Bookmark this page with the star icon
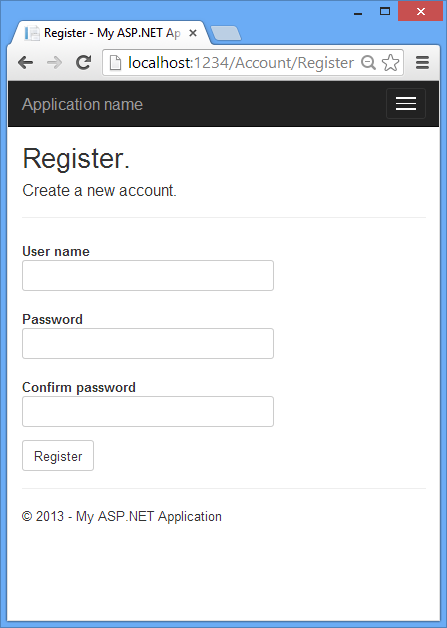 tap(391, 63)
